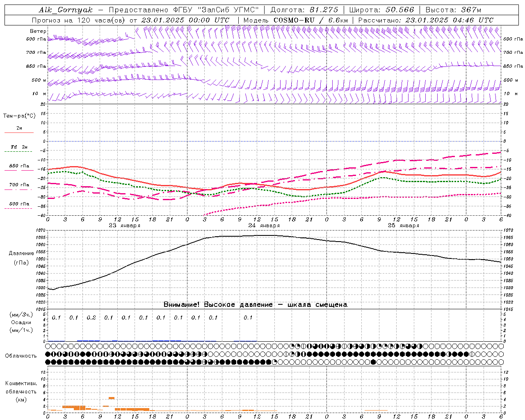
Task: Click the Широта: 50.566 value
Action: click(x=381, y=10)
